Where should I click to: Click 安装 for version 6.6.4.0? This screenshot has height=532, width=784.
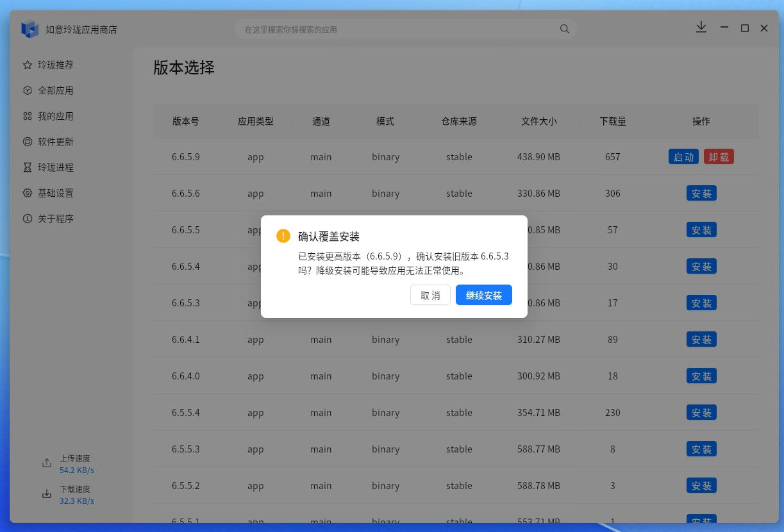coord(701,376)
